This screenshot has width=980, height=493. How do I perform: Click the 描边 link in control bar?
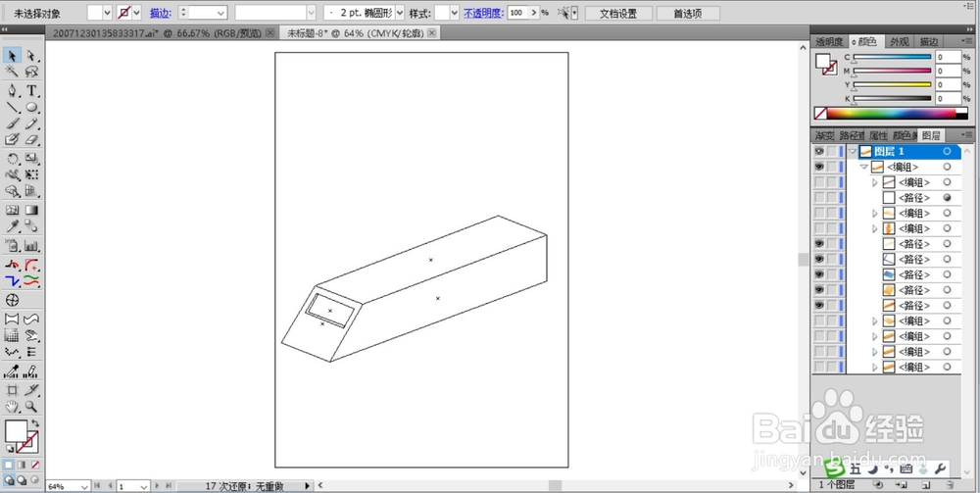coord(160,13)
